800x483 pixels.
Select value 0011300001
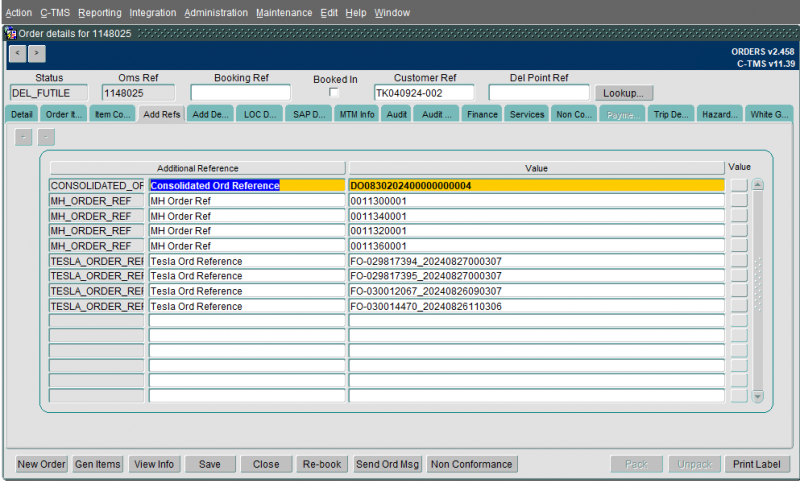pyautogui.click(x=536, y=201)
